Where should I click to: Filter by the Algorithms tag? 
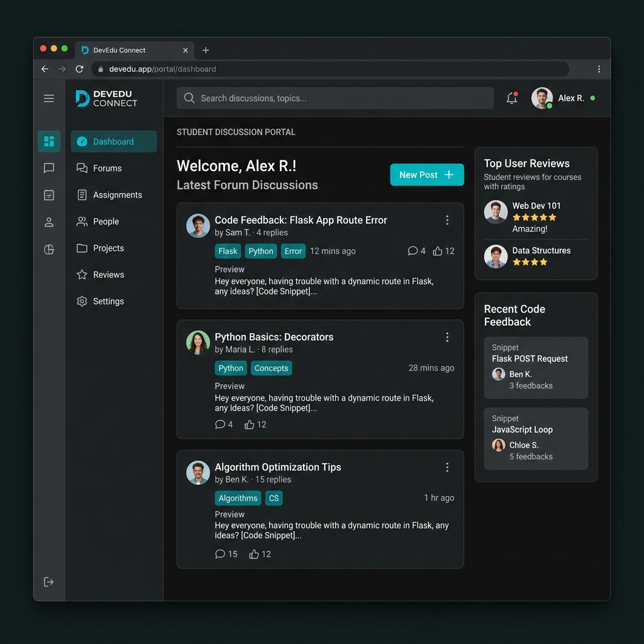238,498
